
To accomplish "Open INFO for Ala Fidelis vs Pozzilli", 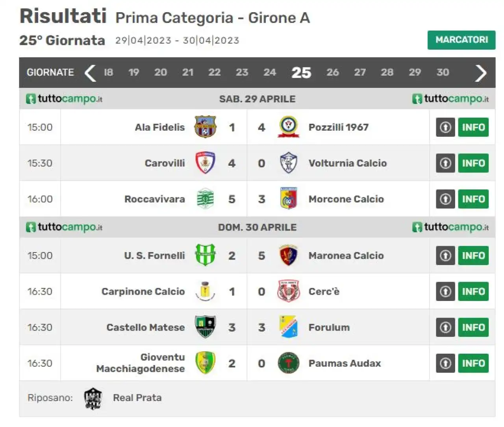I will pyautogui.click(x=473, y=127).
